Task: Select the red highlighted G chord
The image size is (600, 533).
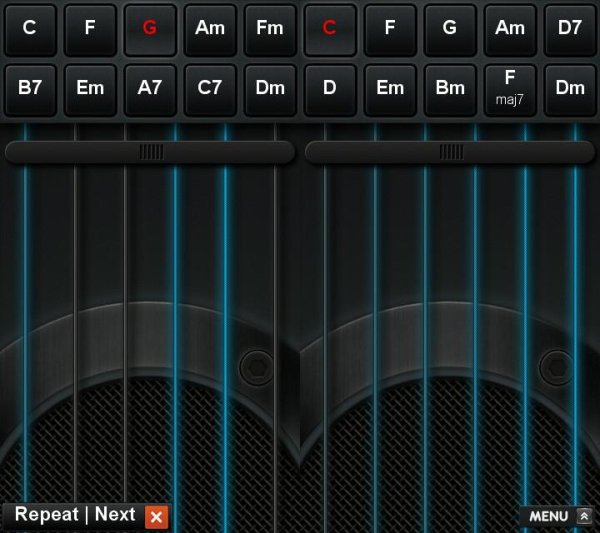Action: [x=150, y=29]
